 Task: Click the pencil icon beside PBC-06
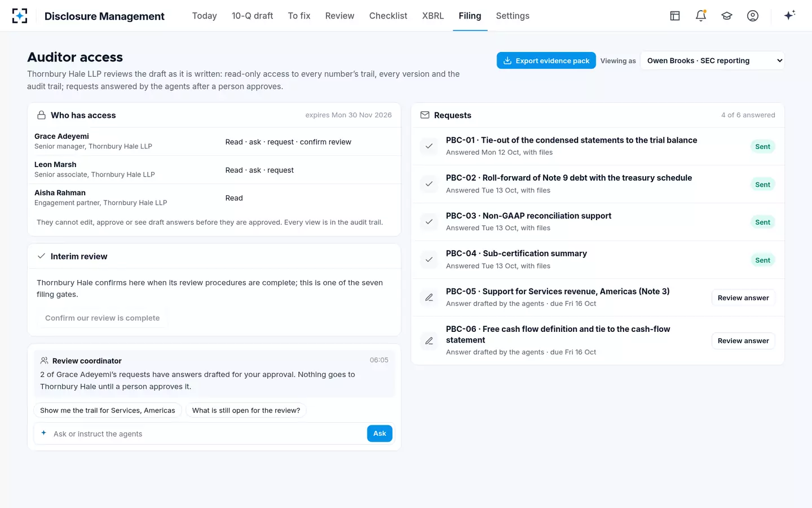click(429, 340)
